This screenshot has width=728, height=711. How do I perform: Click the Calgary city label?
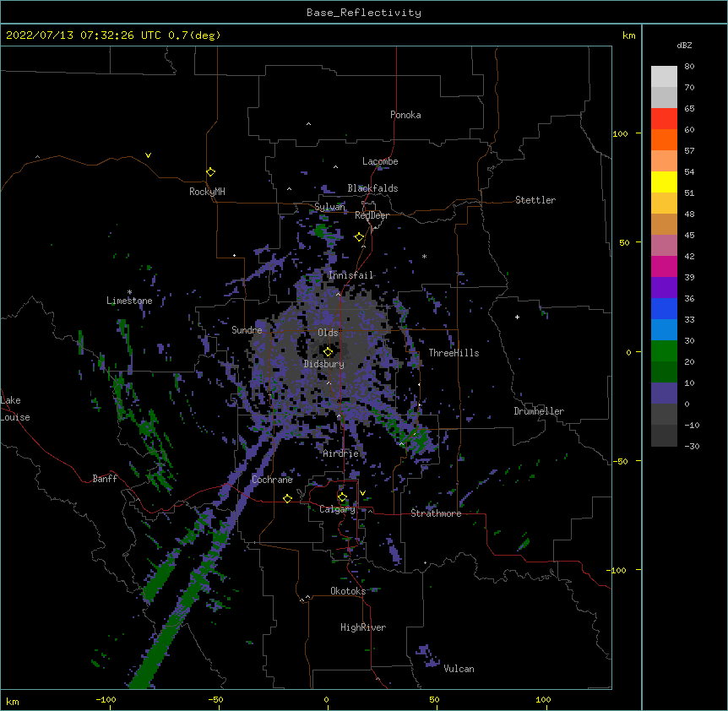(x=338, y=509)
